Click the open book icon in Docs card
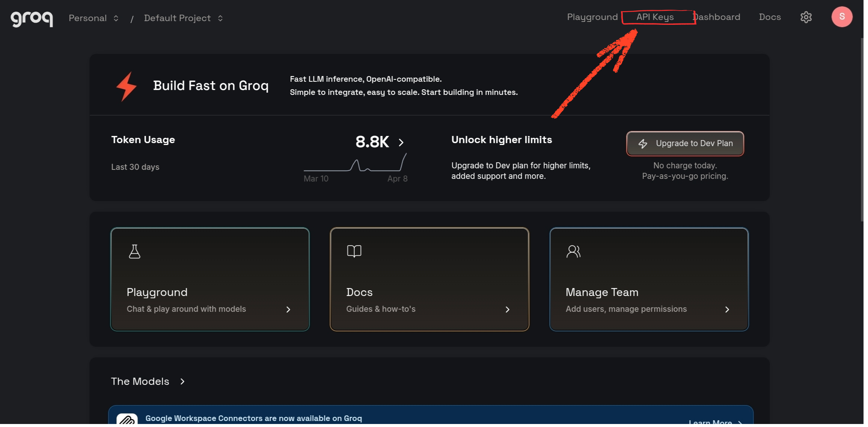 354,251
